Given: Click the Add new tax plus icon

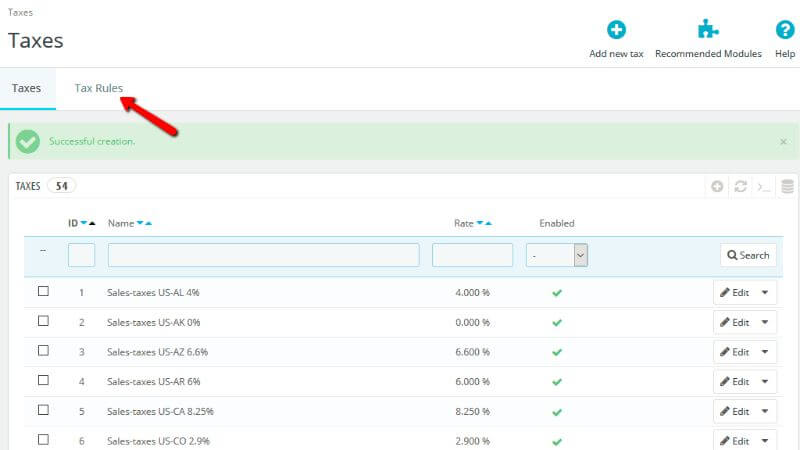Looking at the screenshot, I should click(616, 30).
